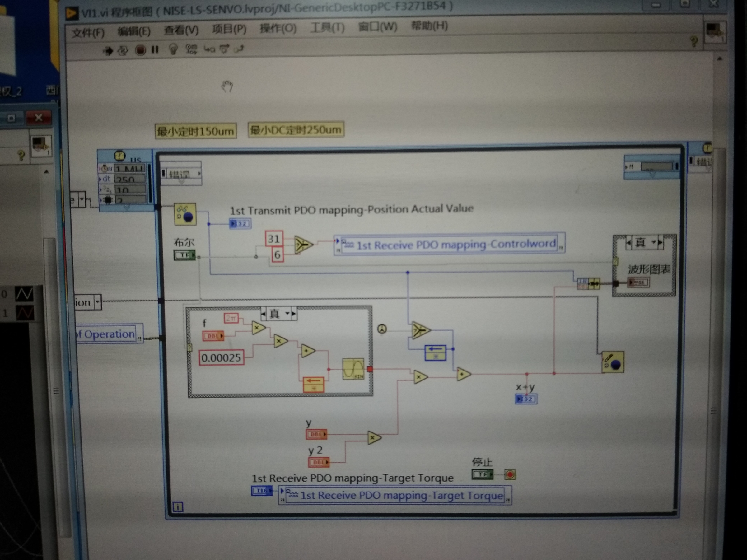The width and height of the screenshot is (747, 560).
Task: Click the Pause toolbar button
Action: pyautogui.click(x=155, y=50)
